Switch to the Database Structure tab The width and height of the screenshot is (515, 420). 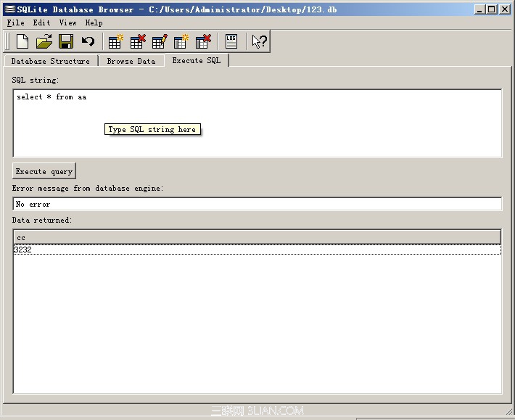(x=51, y=61)
